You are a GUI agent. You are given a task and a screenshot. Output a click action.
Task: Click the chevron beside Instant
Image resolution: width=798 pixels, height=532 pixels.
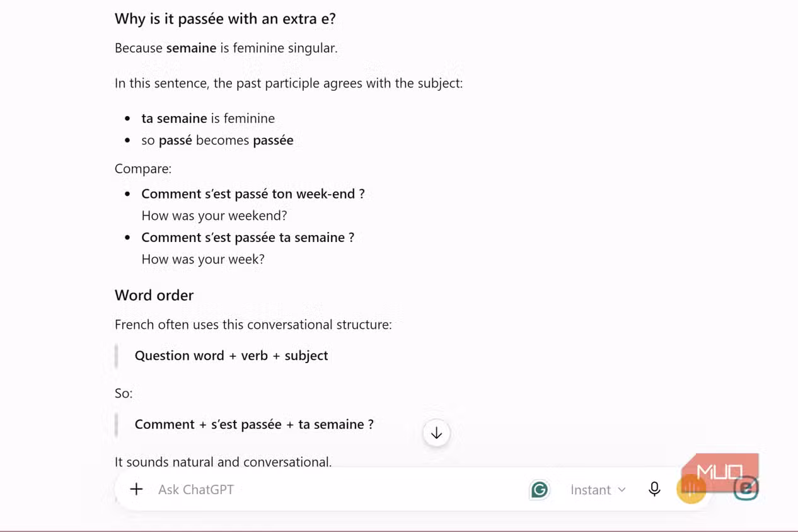[622, 490]
